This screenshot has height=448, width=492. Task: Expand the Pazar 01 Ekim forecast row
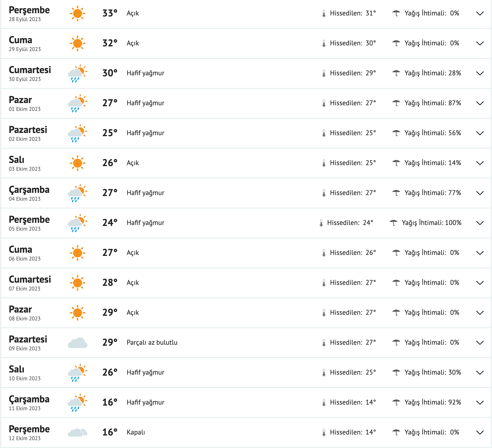(x=479, y=103)
